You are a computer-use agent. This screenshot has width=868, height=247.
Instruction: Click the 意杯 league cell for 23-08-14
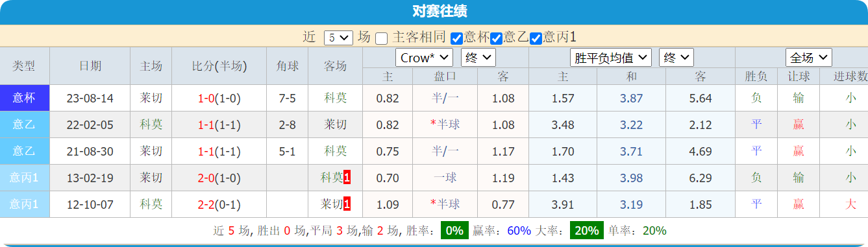tap(25, 98)
